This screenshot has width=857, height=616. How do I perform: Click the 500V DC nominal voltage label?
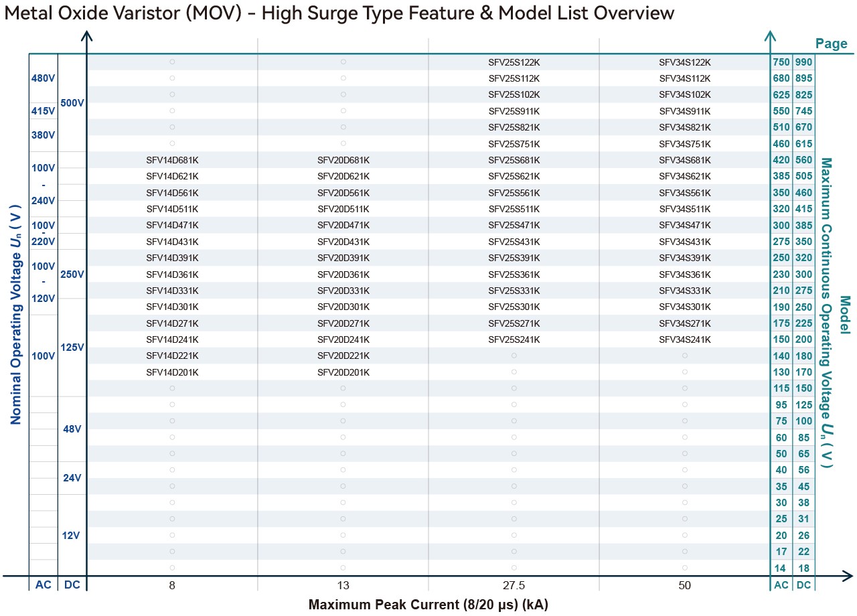[x=72, y=104]
